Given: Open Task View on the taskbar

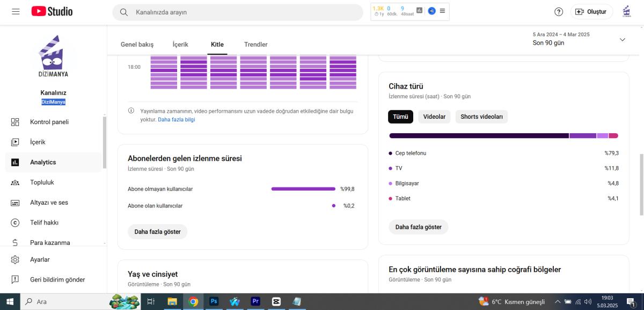Looking at the screenshot, I should pyautogui.click(x=151, y=301).
